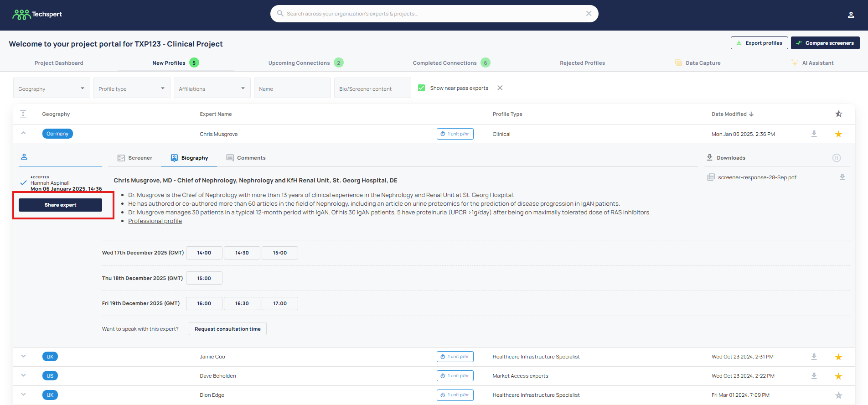Click Chris Musgrove's 1 unit p/hr badge
The image size is (868, 405).
(455, 134)
